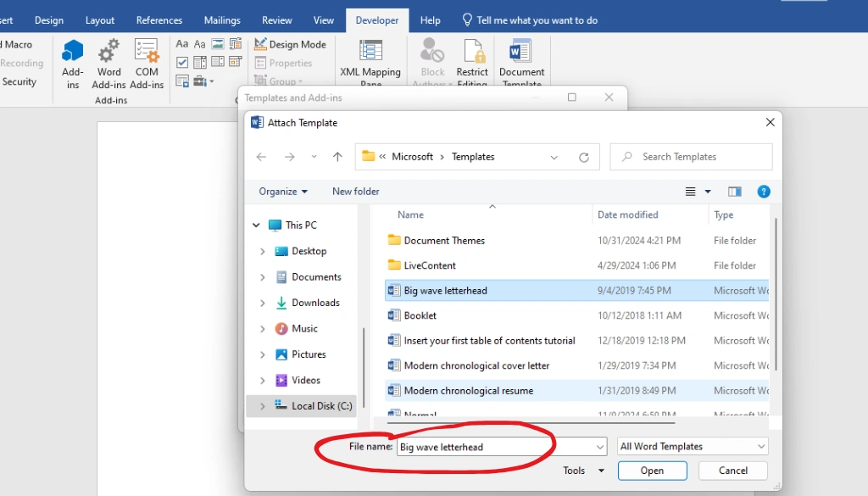Change file list view layout icon
868x496 pixels.
click(x=690, y=192)
